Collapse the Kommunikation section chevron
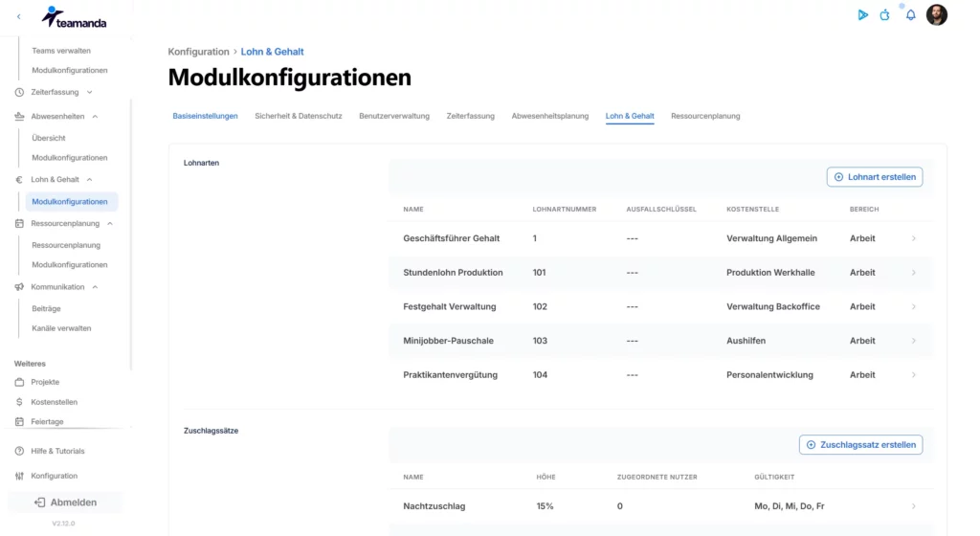The width and height of the screenshot is (980, 536). 95,287
